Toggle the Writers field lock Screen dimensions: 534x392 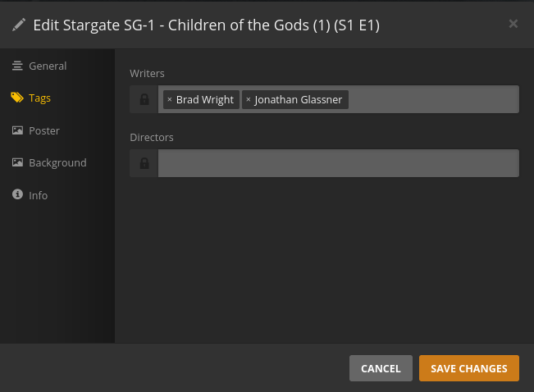(x=144, y=99)
